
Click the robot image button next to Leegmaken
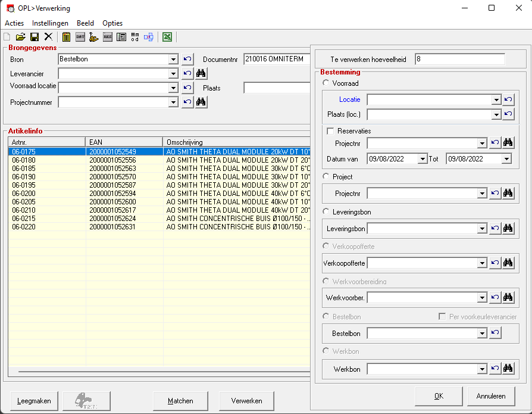86,401
